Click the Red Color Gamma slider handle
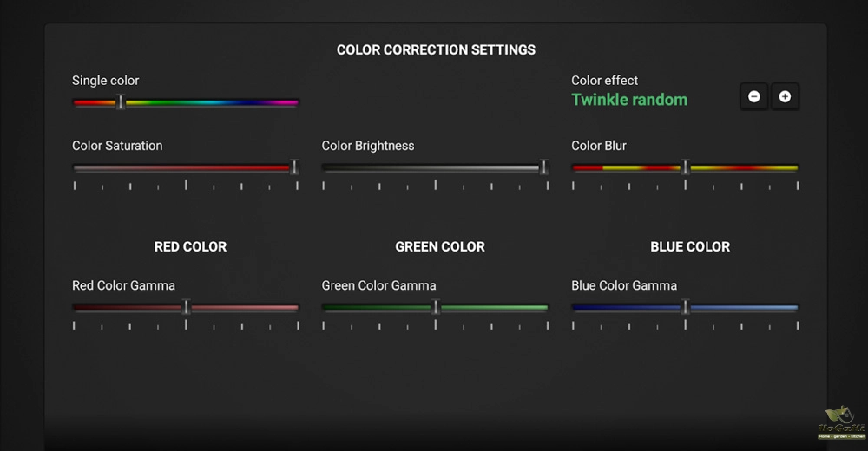The width and height of the screenshot is (868, 451). coord(186,307)
